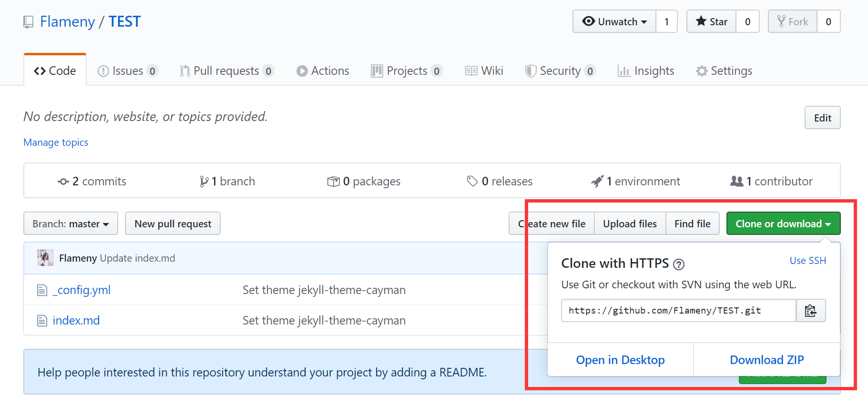Image resolution: width=868 pixels, height=406 pixels.
Task: Click the package box icon
Action: point(334,182)
